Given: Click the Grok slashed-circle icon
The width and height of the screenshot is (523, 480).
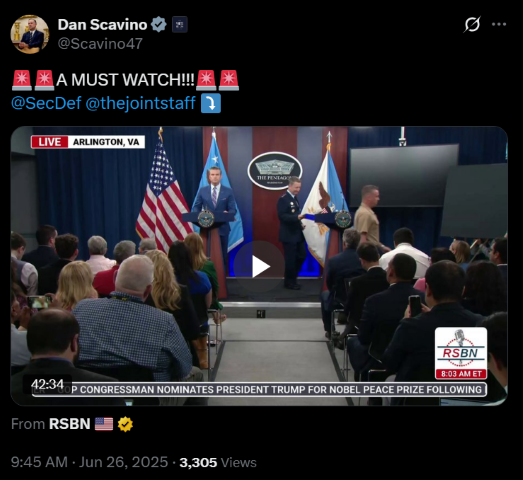Looking at the screenshot, I should 472,24.
